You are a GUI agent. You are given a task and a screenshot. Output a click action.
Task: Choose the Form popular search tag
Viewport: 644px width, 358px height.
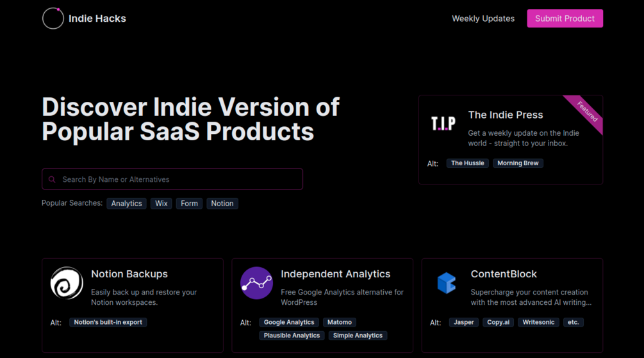[x=189, y=204]
